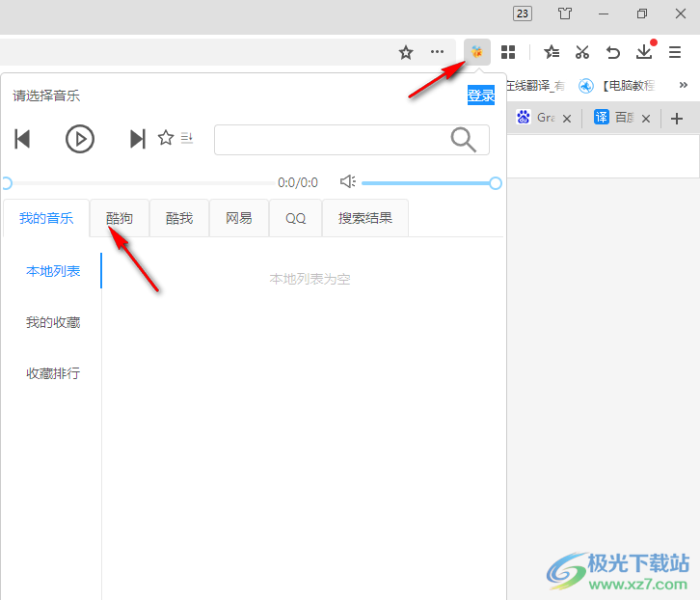Open the skin shirt icon
Image resolution: width=700 pixels, height=600 pixels.
pyautogui.click(x=565, y=14)
